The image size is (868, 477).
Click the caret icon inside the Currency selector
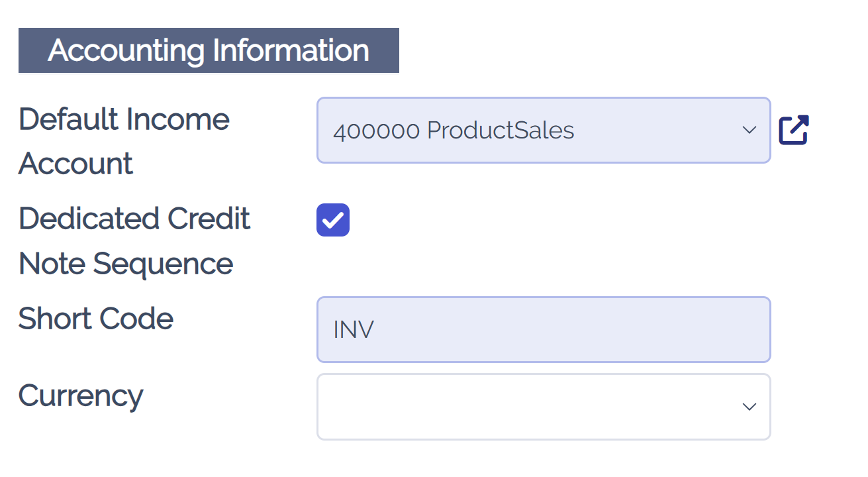click(x=749, y=406)
